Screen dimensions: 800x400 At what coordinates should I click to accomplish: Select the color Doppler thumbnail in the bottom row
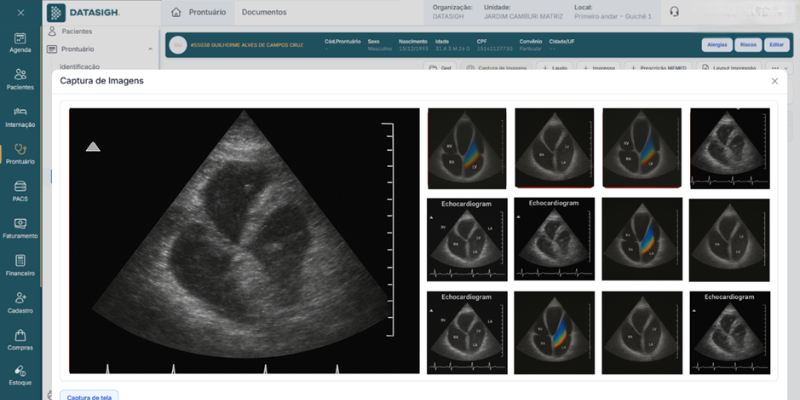[x=554, y=333]
